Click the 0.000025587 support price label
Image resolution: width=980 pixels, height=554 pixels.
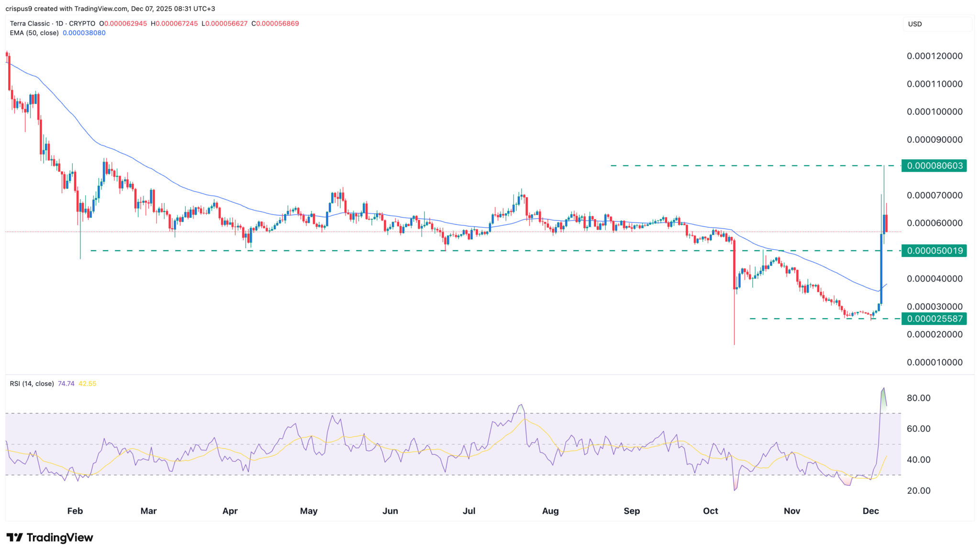coord(934,319)
